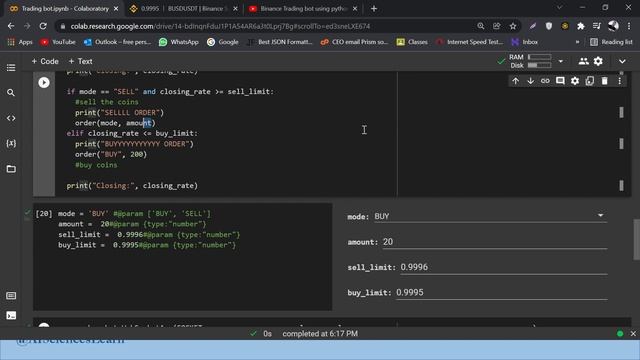Screen dimensions: 640x360
Task: Open Colab settings gear in toolbar
Action: [x=598, y=61]
